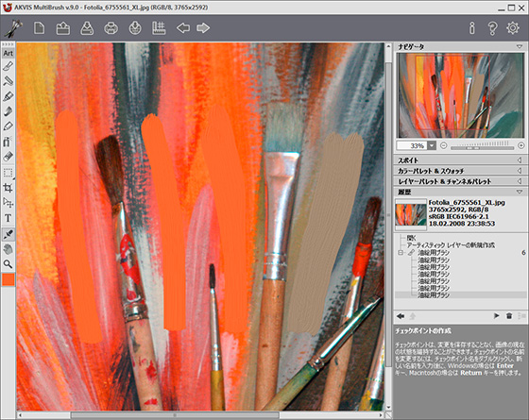The height and width of the screenshot is (420, 529).
Task: Click the history file thumbnail
Action: click(x=411, y=215)
